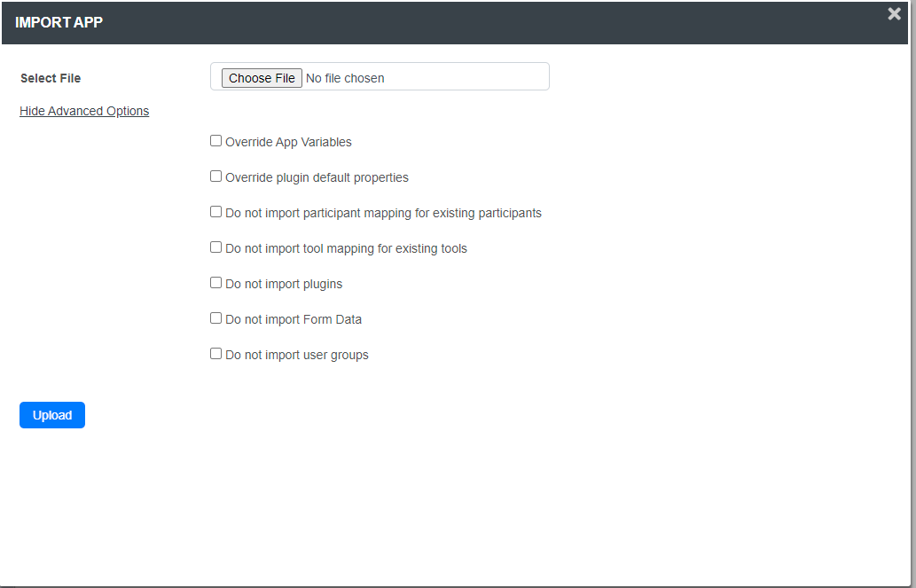916x588 pixels.
Task: Click the 'Override plugin default properties' label text
Action: coord(317,177)
